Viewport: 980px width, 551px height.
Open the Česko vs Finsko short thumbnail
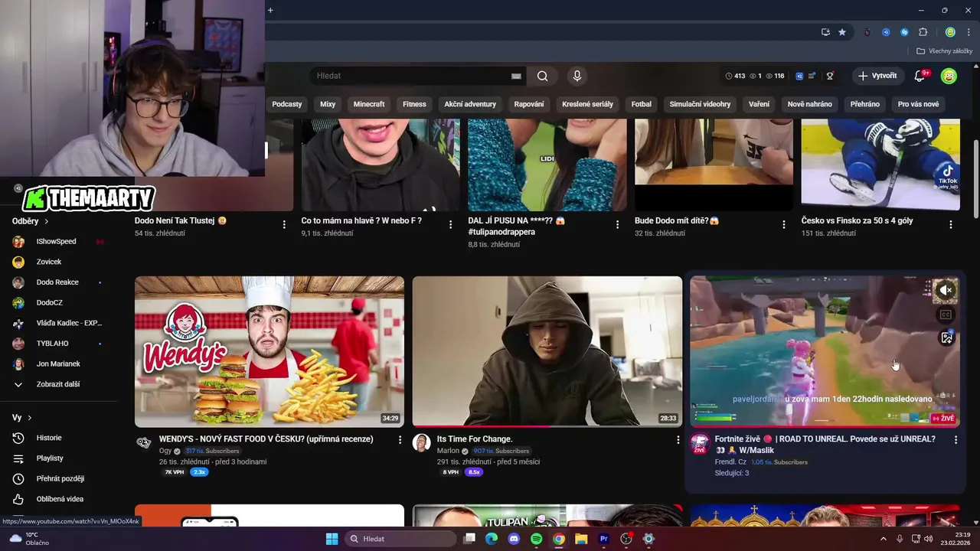[x=880, y=165]
